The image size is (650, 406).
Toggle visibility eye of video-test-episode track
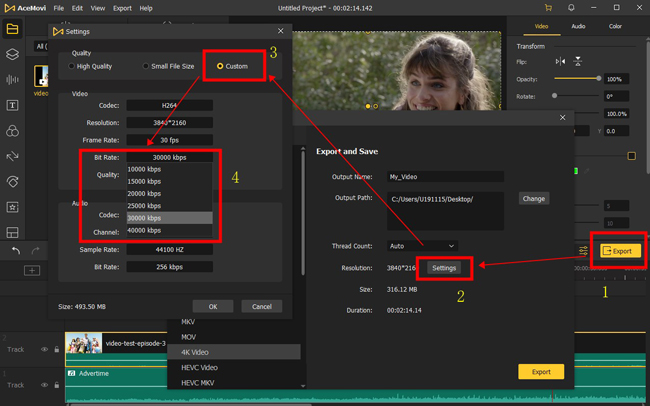coord(44,350)
